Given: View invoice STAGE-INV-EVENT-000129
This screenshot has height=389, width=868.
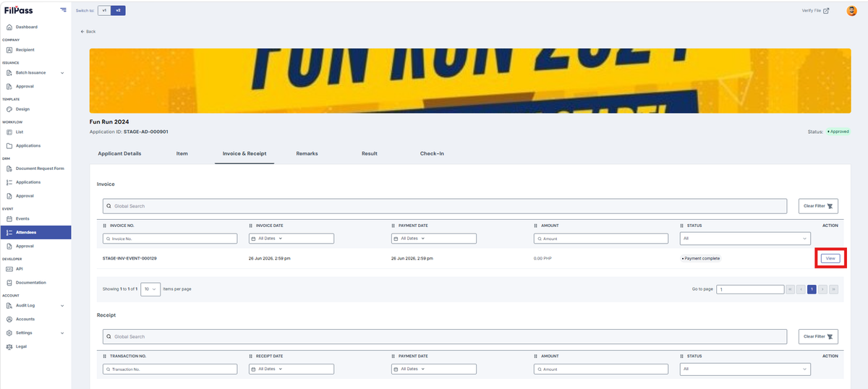Looking at the screenshot, I should 830,258.
